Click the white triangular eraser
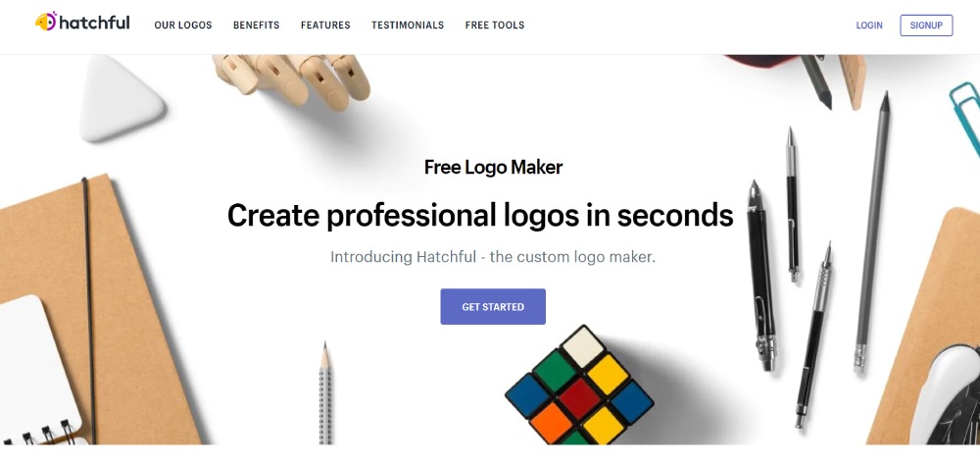This screenshot has height=463, width=980. pyautogui.click(x=121, y=99)
